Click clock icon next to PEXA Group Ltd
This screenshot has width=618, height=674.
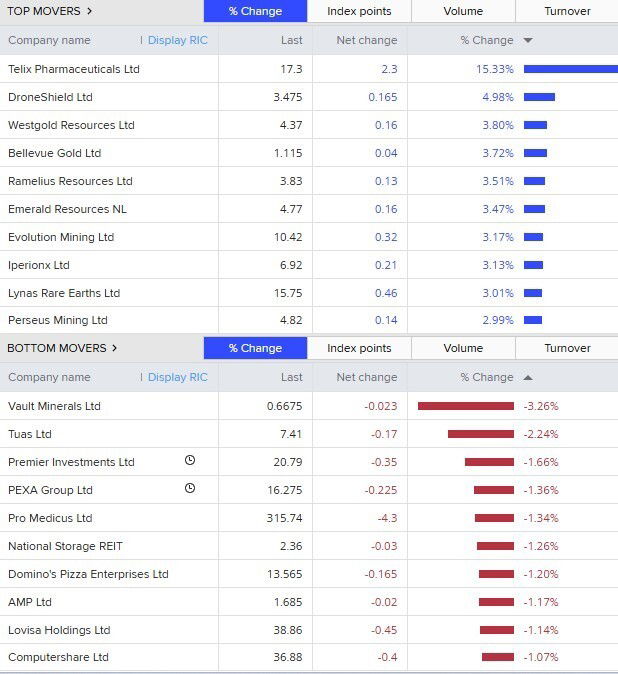tap(190, 489)
